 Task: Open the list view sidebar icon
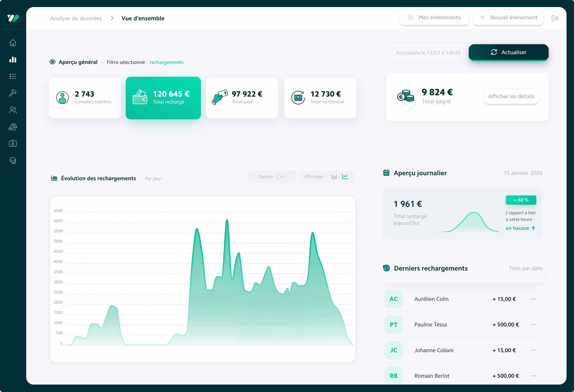tap(13, 76)
